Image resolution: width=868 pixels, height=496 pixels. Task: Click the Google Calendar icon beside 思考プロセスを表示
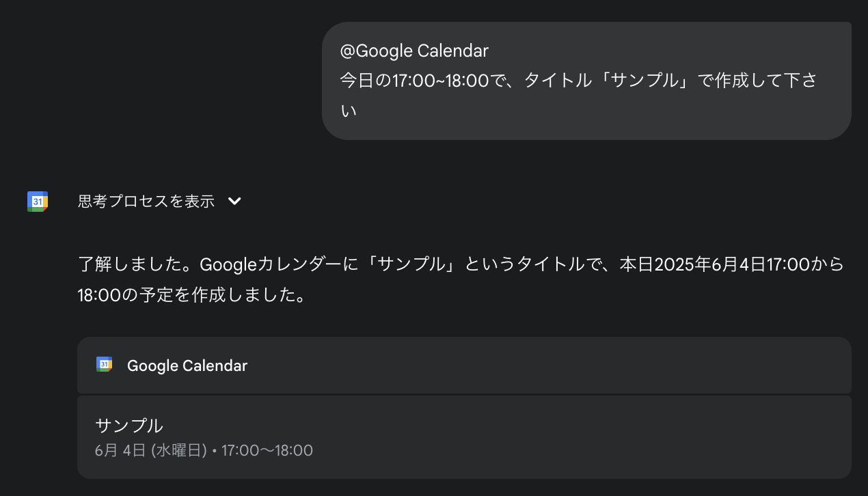point(37,202)
